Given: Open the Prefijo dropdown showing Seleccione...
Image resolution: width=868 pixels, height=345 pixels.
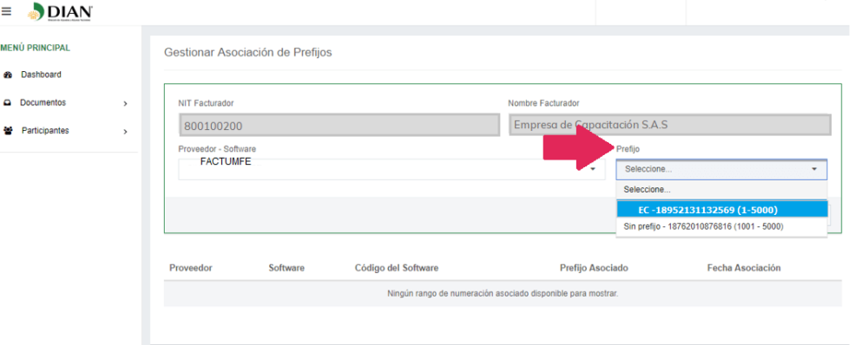Looking at the screenshot, I should [721, 169].
